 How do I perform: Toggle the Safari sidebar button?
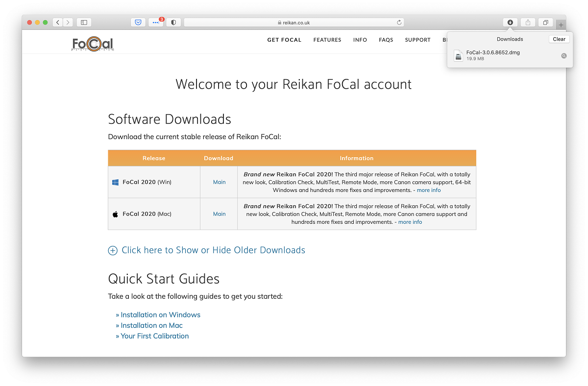[84, 23]
